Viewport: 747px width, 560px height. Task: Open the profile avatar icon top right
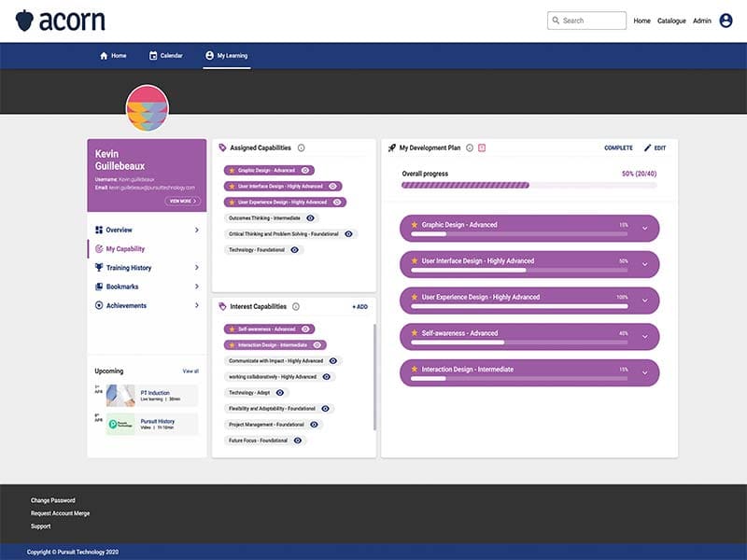(726, 20)
